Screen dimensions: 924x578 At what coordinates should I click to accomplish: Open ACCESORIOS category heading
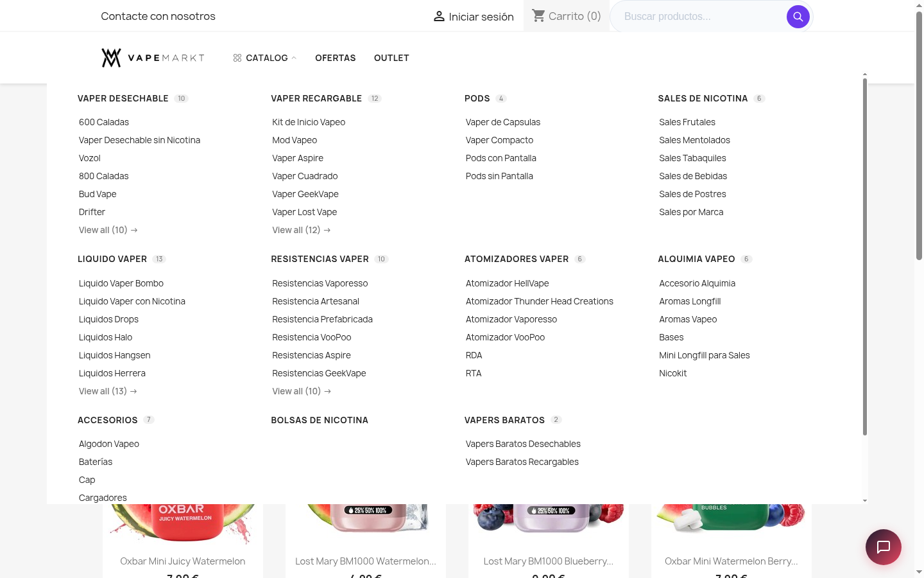108,420
